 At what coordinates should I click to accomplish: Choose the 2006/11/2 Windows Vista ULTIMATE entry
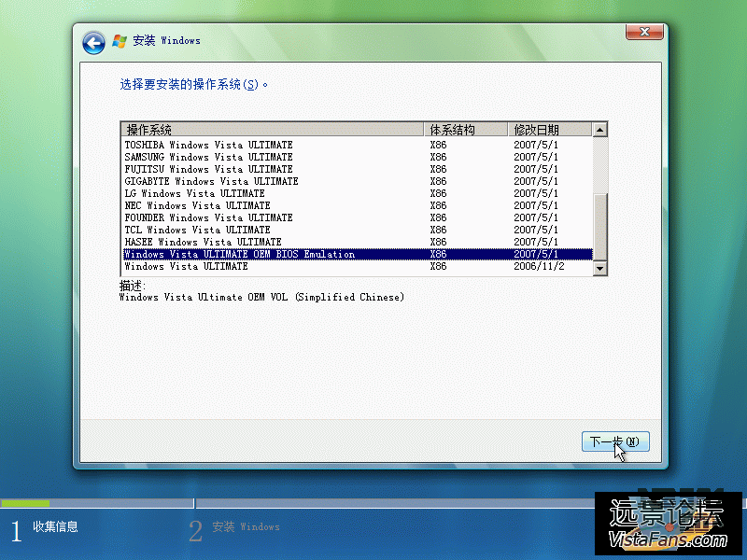pyautogui.click(x=187, y=266)
